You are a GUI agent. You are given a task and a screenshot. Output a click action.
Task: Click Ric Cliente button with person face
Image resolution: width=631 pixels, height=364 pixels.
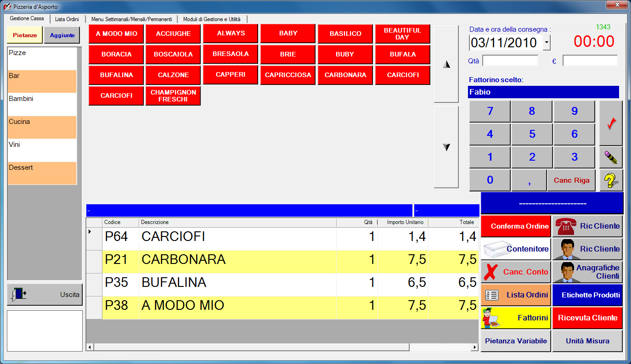[x=587, y=249]
